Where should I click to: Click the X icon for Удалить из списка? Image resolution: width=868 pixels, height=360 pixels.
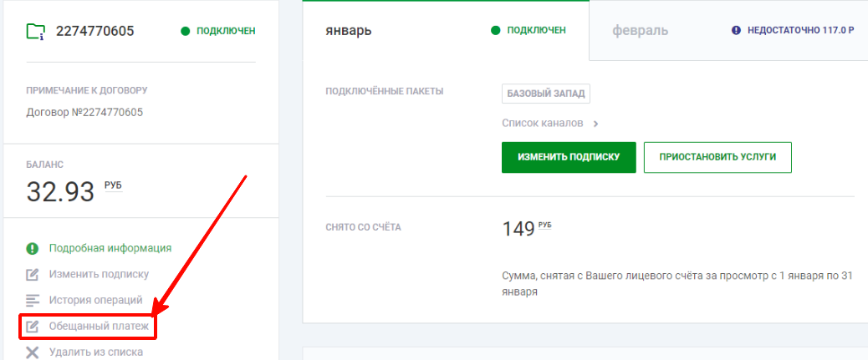(x=33, y=352)
